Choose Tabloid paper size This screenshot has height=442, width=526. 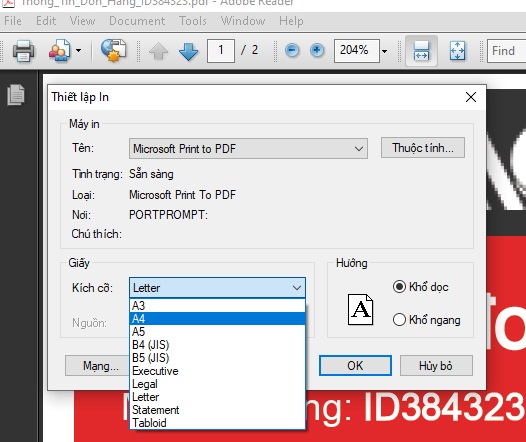click(217, 423)
